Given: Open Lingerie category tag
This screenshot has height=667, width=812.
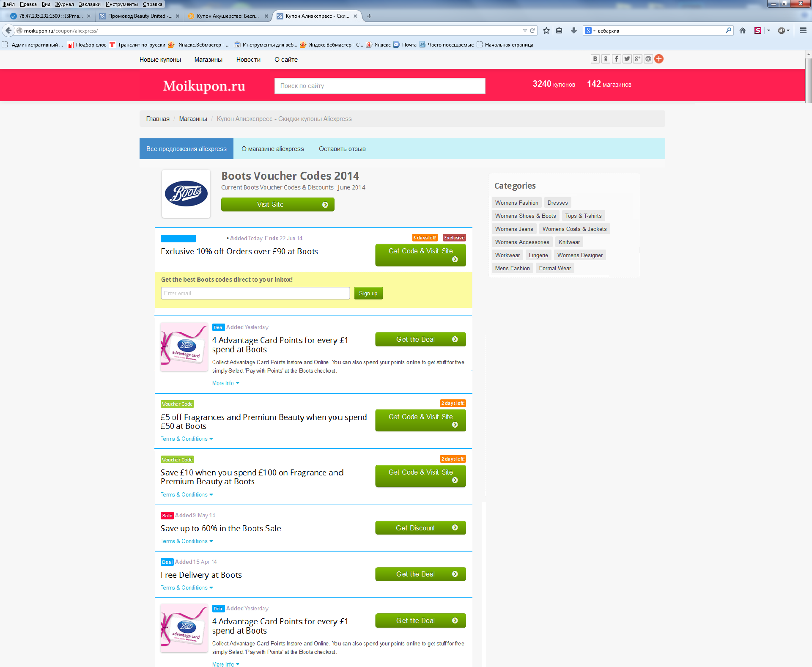Looking at the screenshot, I should [538, 255].
